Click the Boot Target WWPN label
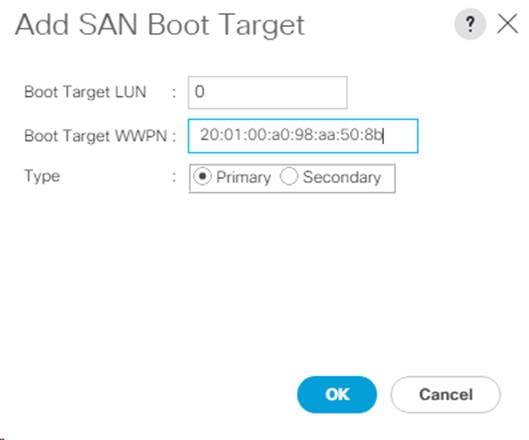Image resolution: width=529 pixels, height=440 pixels. click(96, 136)
